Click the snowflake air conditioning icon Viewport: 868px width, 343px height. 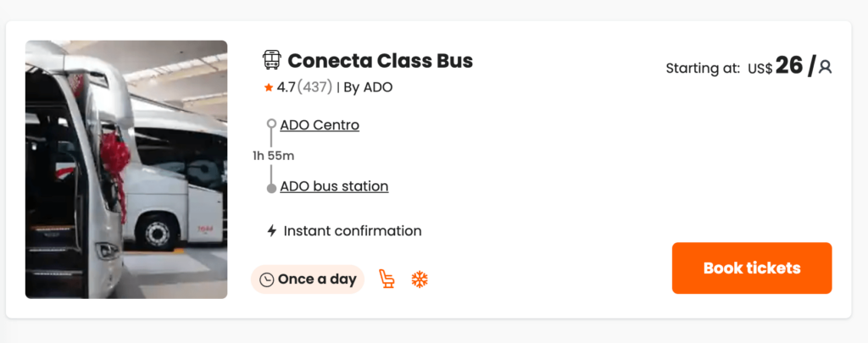(420, 279)
